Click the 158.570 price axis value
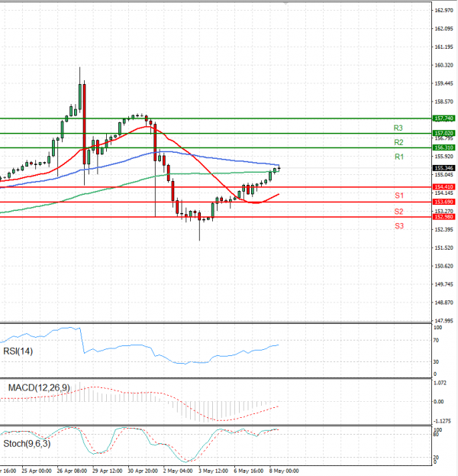Viewport: 458px width, 476px height. click(x=443, y=102)
